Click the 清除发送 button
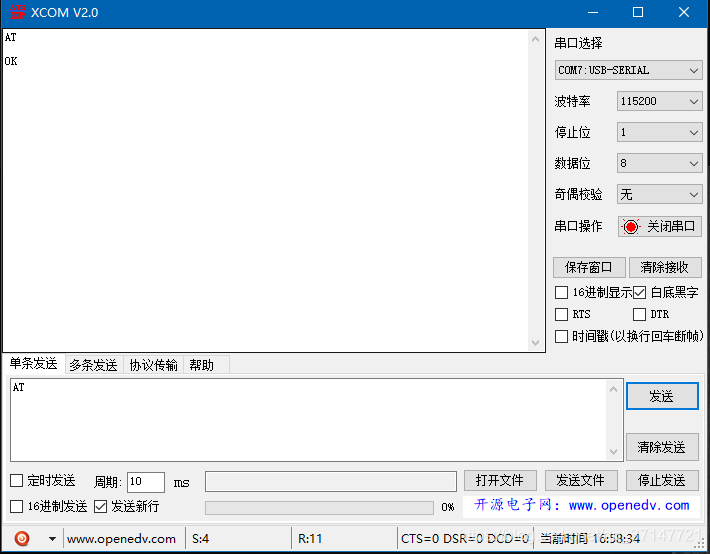This screenshot has width=710, height=554. pyautogui.click(x=662, y=447)
